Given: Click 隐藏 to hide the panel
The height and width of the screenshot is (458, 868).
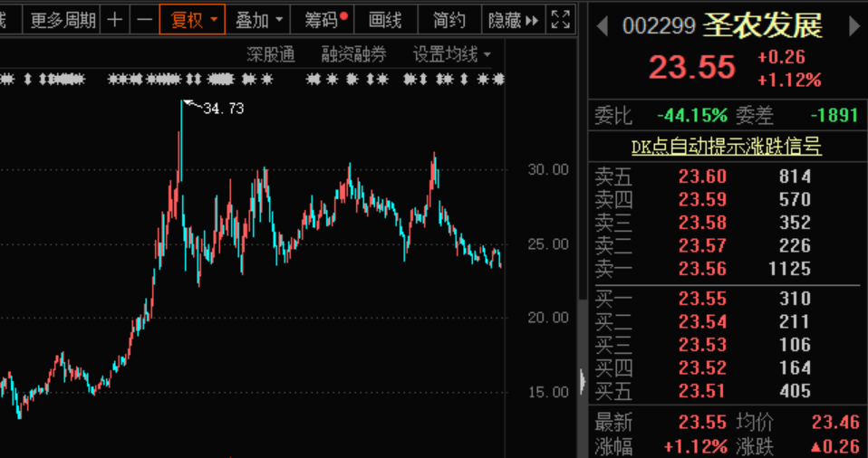Looking at the screenshot, I should pyautogui.click(x=513, y=21).
